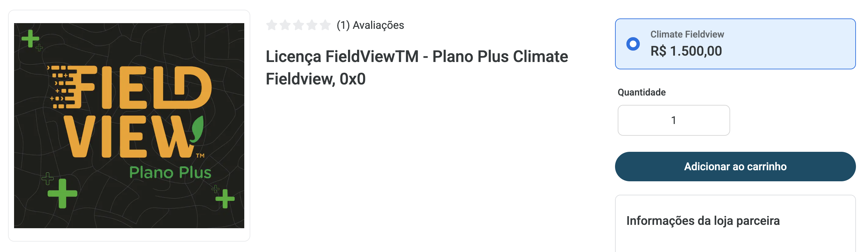The image size is (868, 252).
Task: Click the large green plus beside Plano Plus
Action: click(62, 193)
